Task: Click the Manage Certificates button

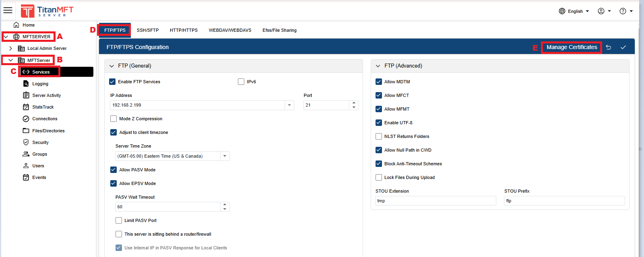Action: point(572,47)
